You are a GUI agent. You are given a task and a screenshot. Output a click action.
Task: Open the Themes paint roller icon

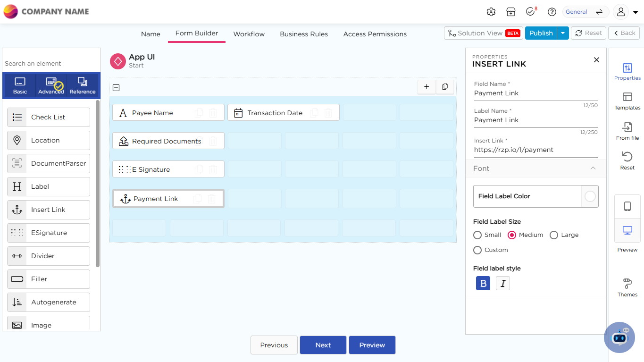point(627,284)
